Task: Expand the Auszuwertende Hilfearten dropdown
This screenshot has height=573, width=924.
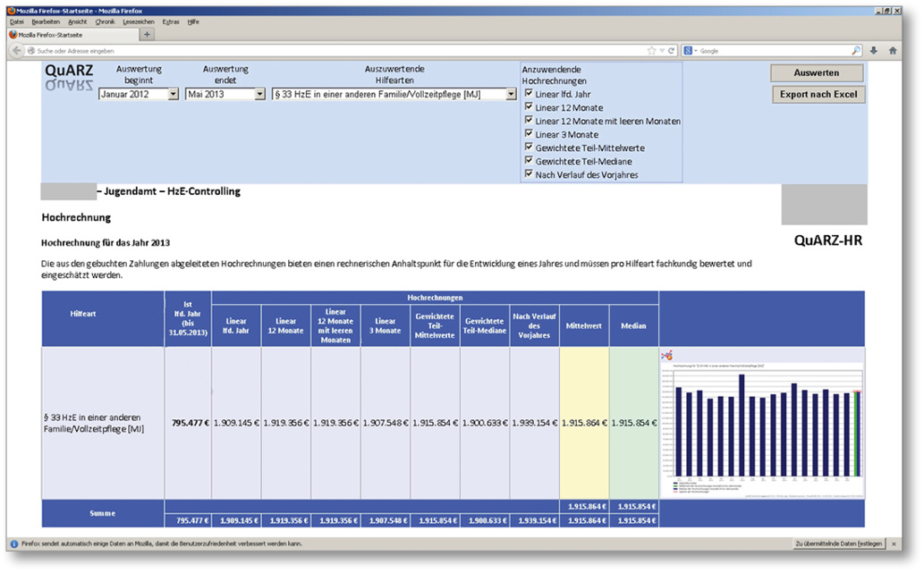Action: 511,94
